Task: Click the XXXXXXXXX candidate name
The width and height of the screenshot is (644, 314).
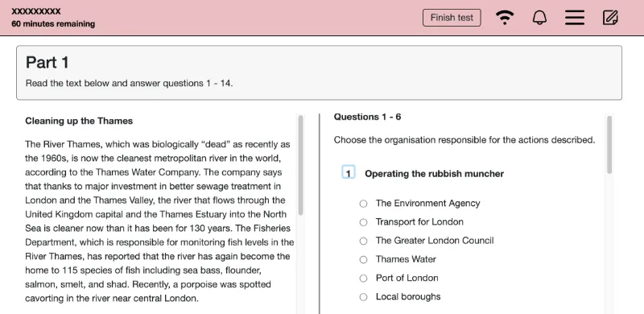Action: click(36, 11)
